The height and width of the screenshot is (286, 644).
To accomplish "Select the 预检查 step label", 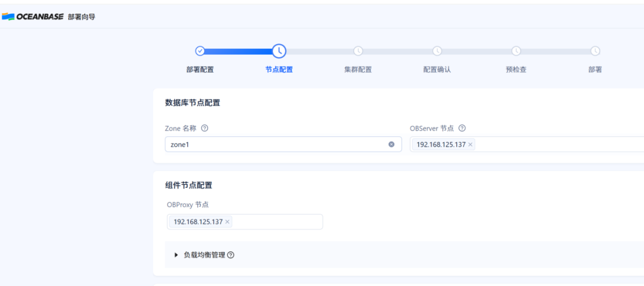I will click(516, 70).
